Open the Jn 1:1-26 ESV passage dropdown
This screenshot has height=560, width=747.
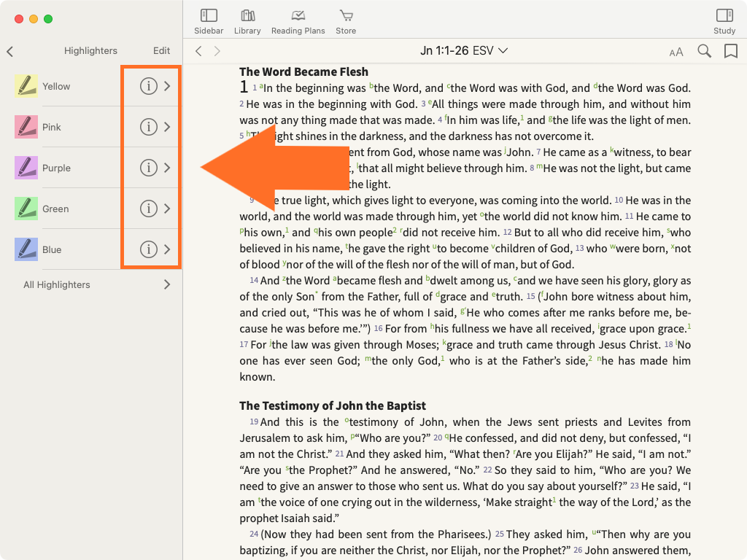click(464, 51)
